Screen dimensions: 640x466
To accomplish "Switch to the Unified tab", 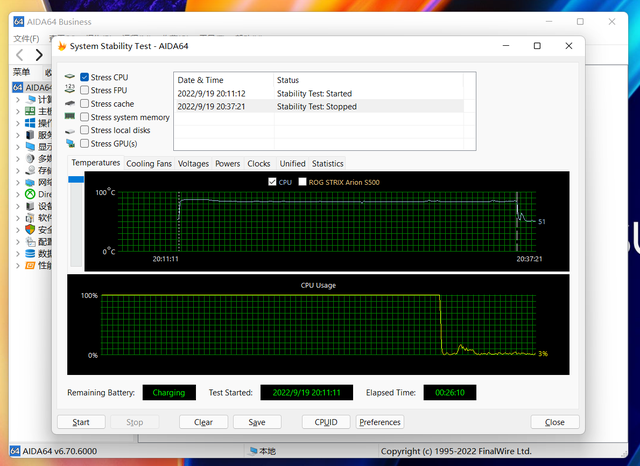I will [292, 164].
